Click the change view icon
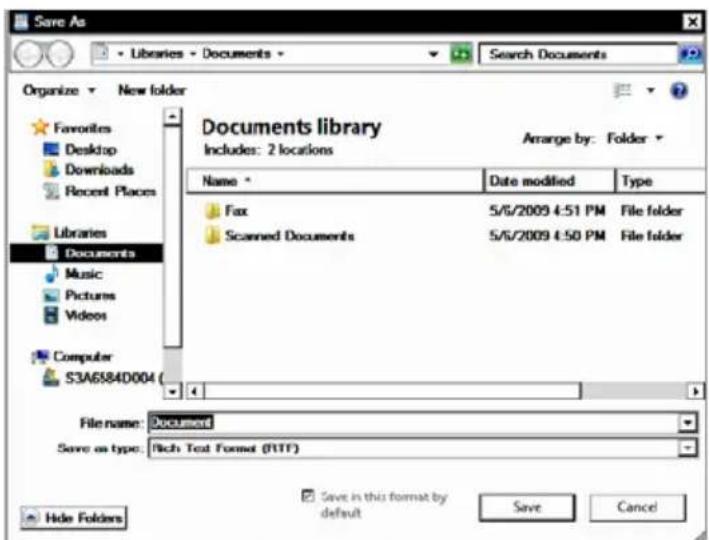The image size is (709, 540). pos(623,90)
